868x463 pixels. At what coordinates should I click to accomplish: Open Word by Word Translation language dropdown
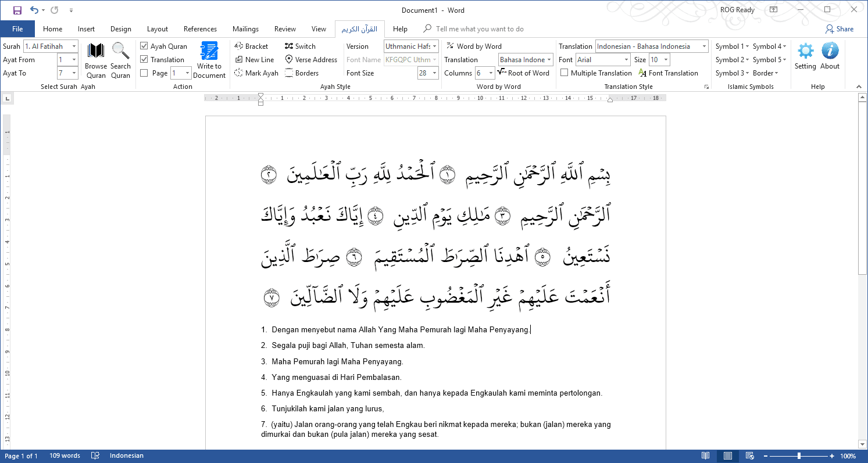pyautogui.click(x=549, y=60)
